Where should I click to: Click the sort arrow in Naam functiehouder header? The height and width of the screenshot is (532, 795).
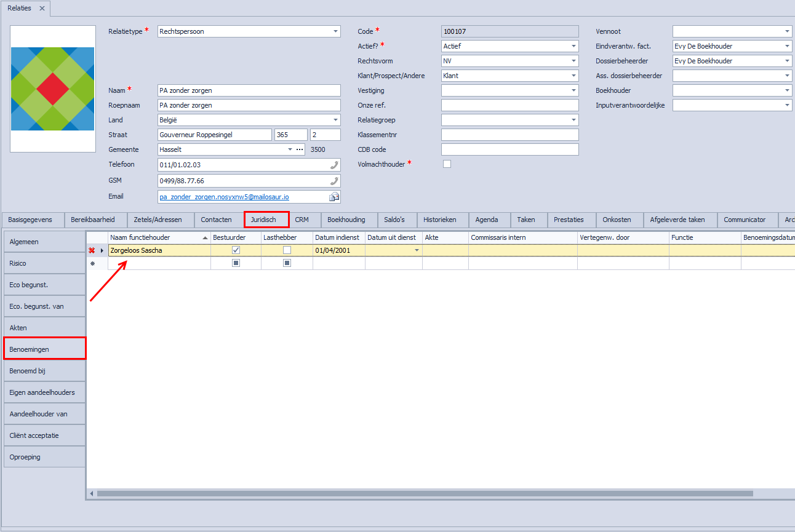205,237
